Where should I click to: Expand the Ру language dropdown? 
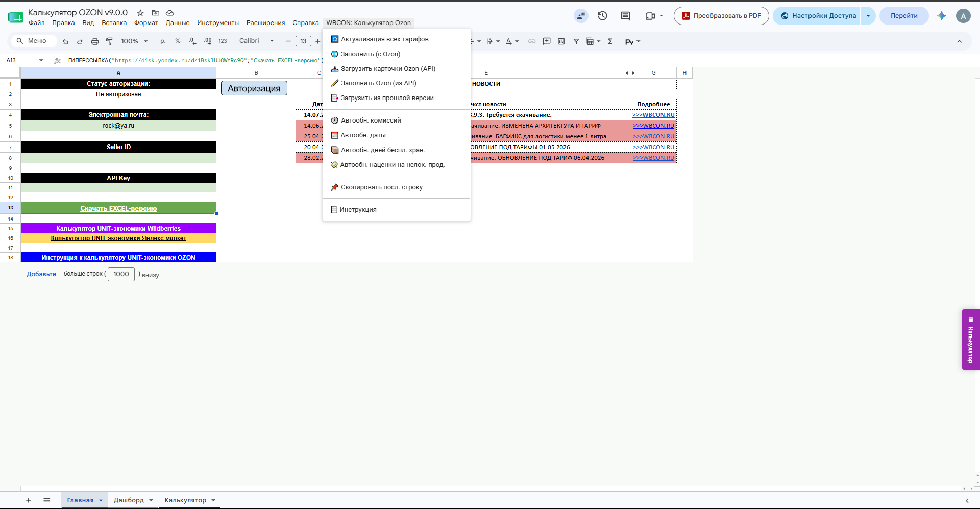(638, 41)
